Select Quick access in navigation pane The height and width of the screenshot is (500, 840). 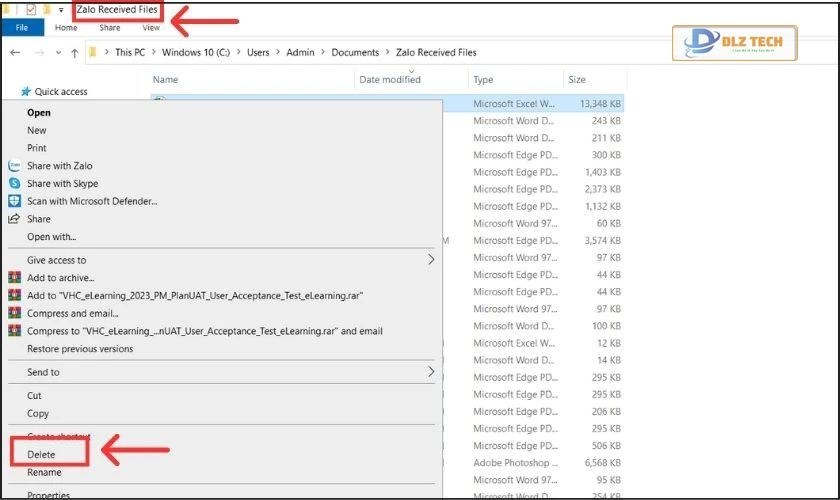point(61,92)
